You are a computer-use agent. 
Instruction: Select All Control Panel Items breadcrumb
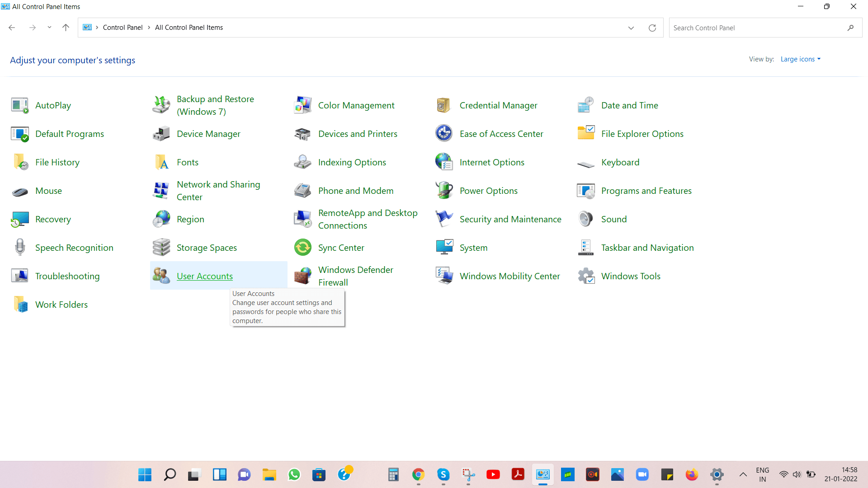189,28
